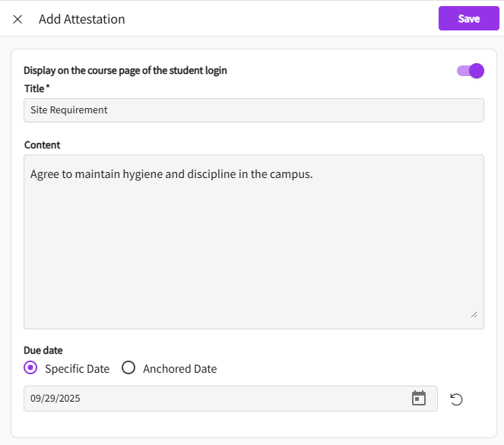Open the due date calendar picker

point(419,398)
